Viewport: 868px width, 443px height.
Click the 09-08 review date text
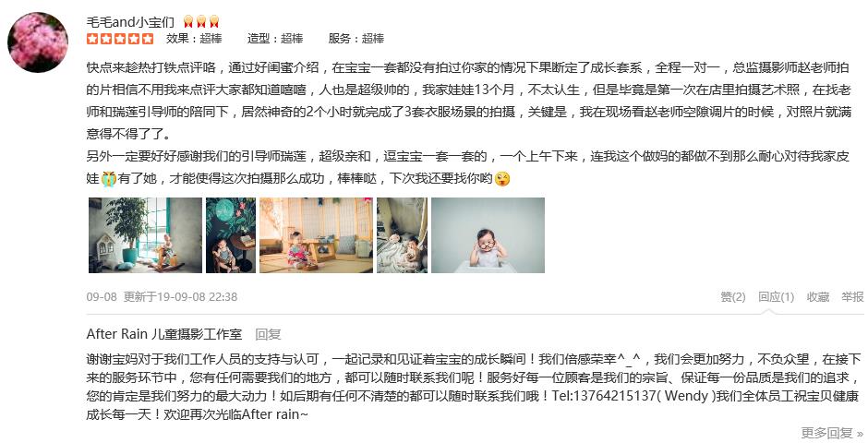(x=102, y=297)
